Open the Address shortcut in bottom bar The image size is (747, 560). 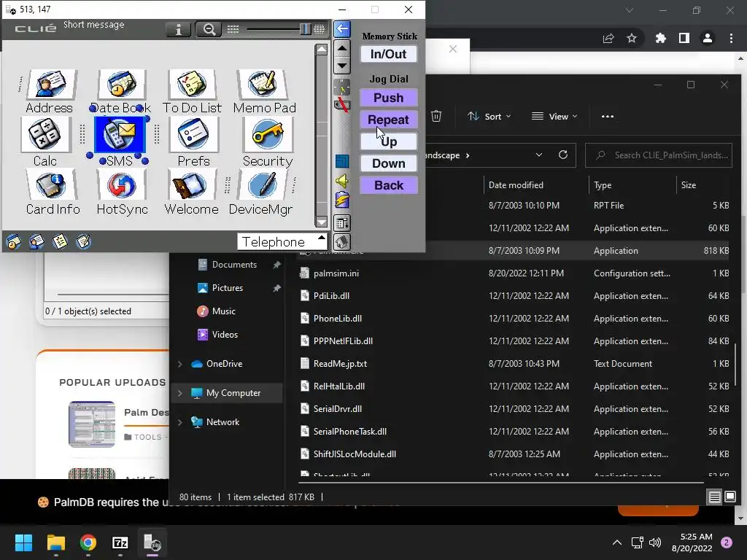pyautogui.click(x=36, y=242)
